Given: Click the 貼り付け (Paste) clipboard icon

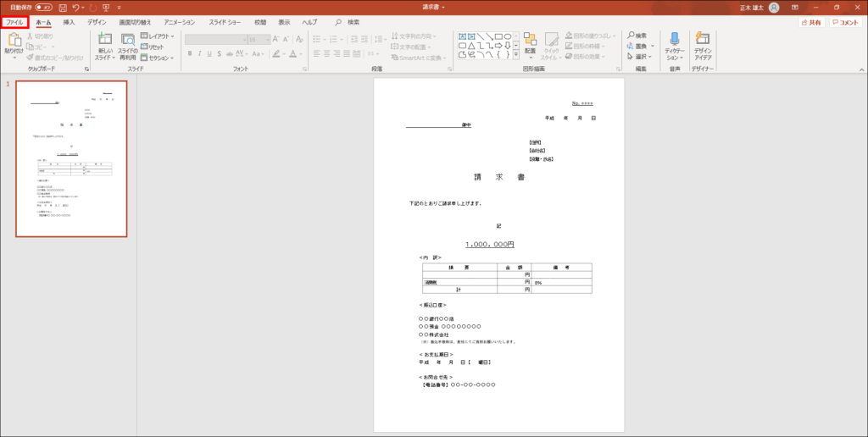Looking at the screenshot, I should coord(14,40).
